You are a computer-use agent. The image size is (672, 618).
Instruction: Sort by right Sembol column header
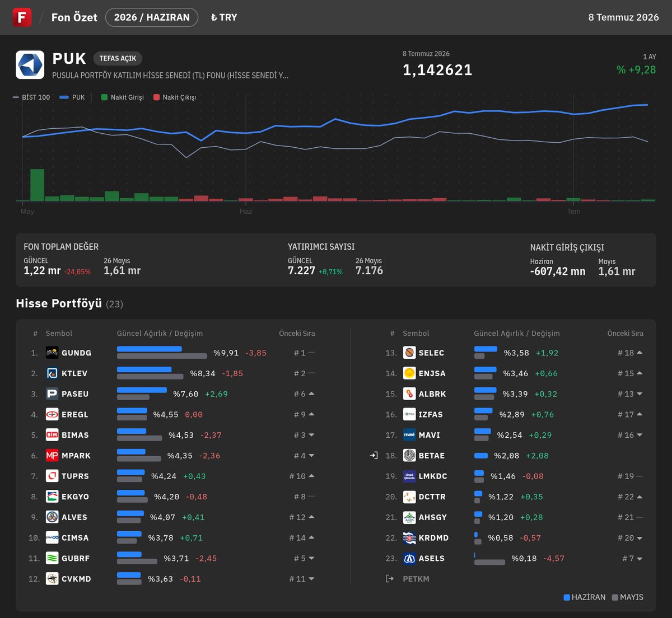coord(416,333)
